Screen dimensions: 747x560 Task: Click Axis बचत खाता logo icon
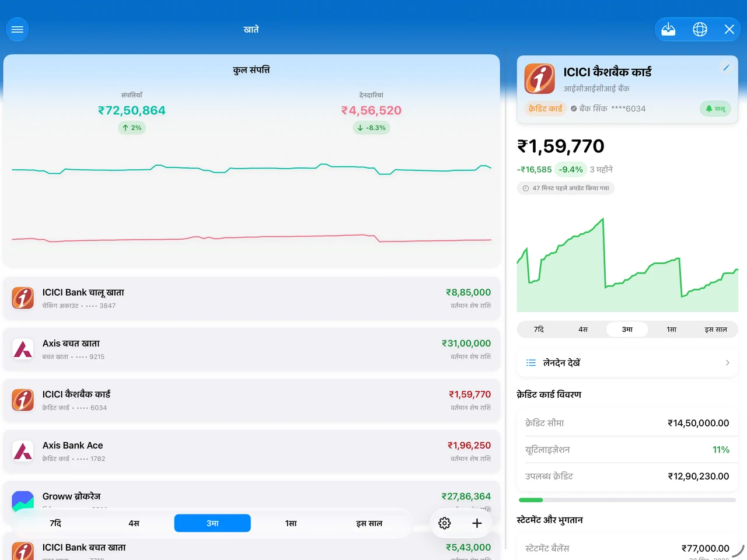(x=23, y=349)
